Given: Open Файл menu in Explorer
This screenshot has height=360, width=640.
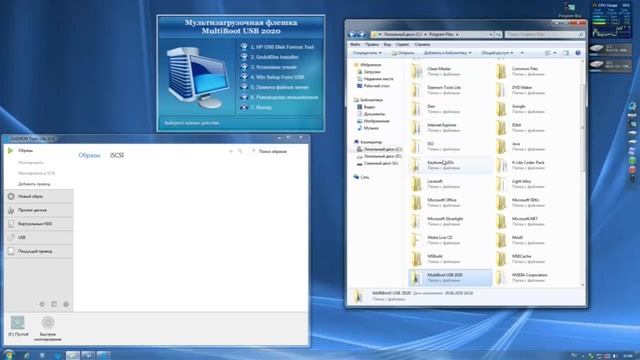Looking at the screenshot, I should point(355,44).
